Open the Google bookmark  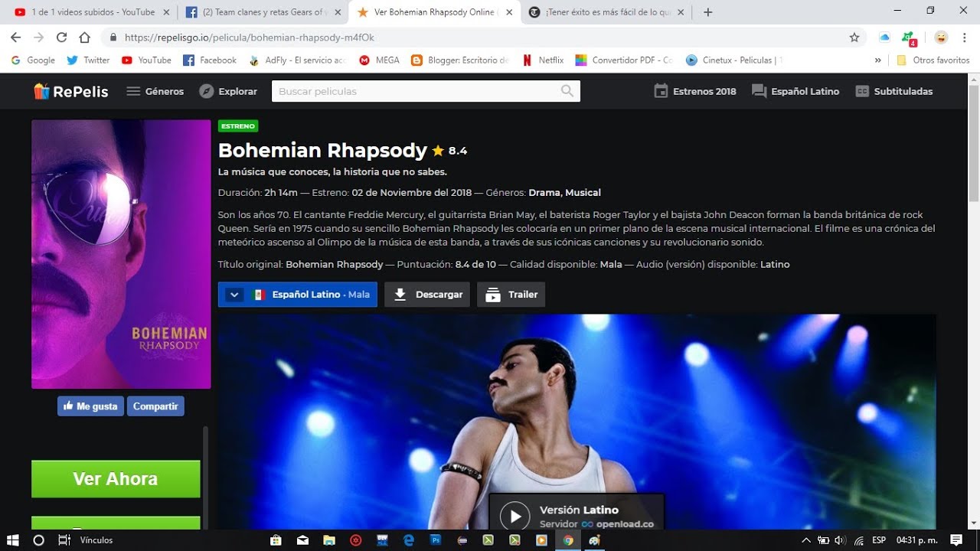[x=33, y=60]
